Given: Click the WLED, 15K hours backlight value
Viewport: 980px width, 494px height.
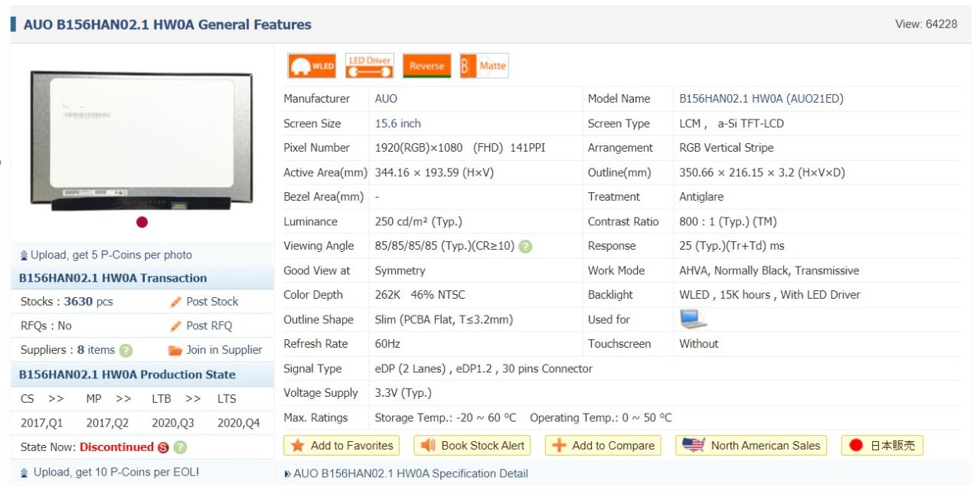Looking at the screenshot, I should tap(769, 295).
